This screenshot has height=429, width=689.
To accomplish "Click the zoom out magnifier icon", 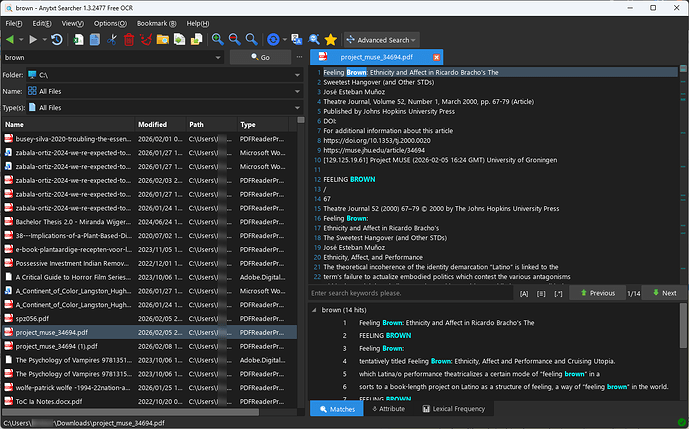I will [x=235, y=39].
